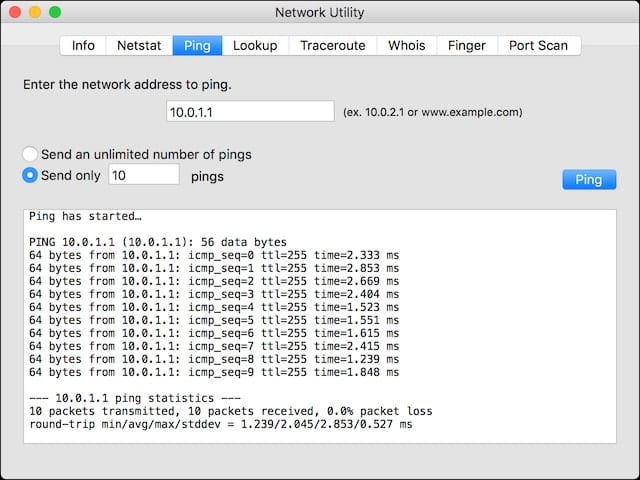Viewport: 640px width, 480px height.
Task: Click the Network Utility title bar text
Action: (x=319, y=13)
